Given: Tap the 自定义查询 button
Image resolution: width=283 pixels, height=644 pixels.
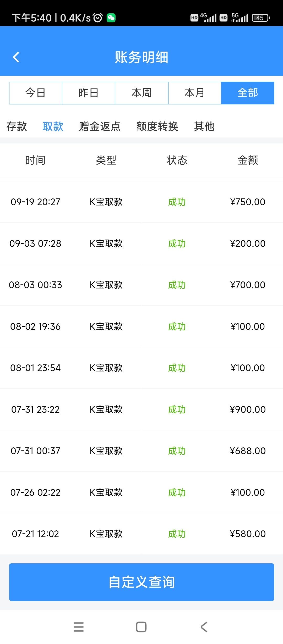Looking at the screenshot, I should click(141, 582).
